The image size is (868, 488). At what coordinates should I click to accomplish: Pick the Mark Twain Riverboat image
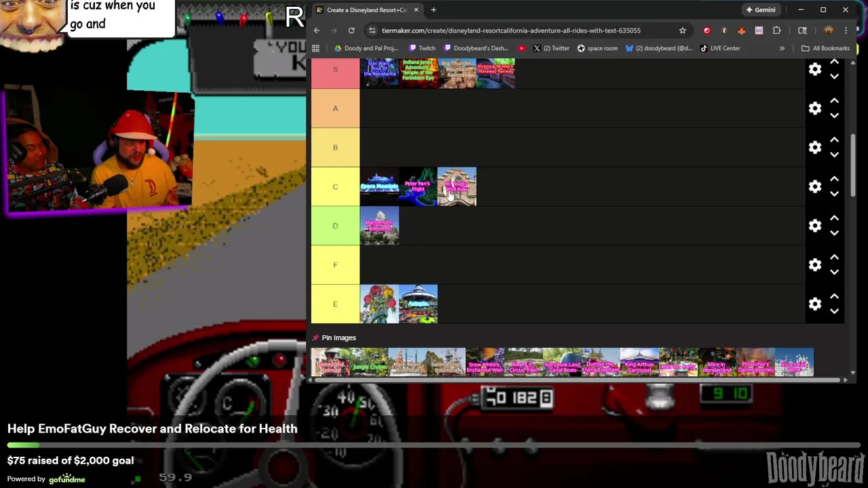(408, 362)
